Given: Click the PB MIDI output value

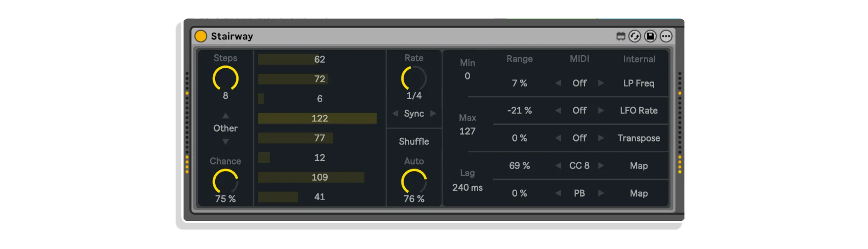Looking at the screenshot, I should pos(580,193).
